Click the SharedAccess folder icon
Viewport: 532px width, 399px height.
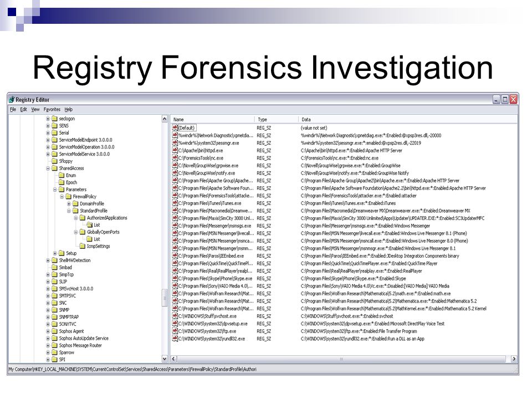54,168
